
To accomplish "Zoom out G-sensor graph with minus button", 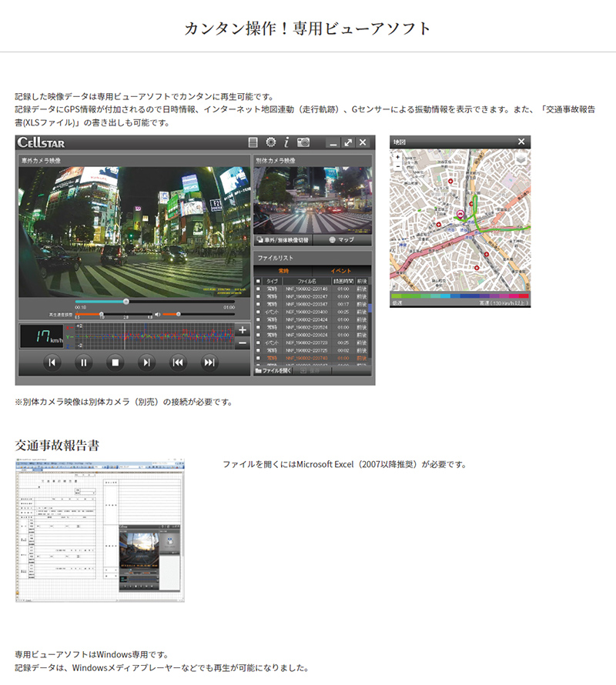I will click(x=243, y=343).
